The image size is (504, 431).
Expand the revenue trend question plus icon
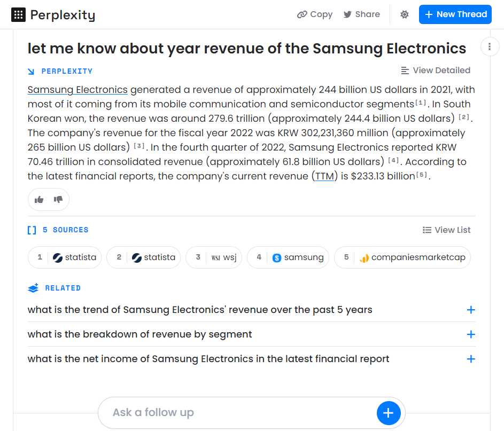coord(471,310)
